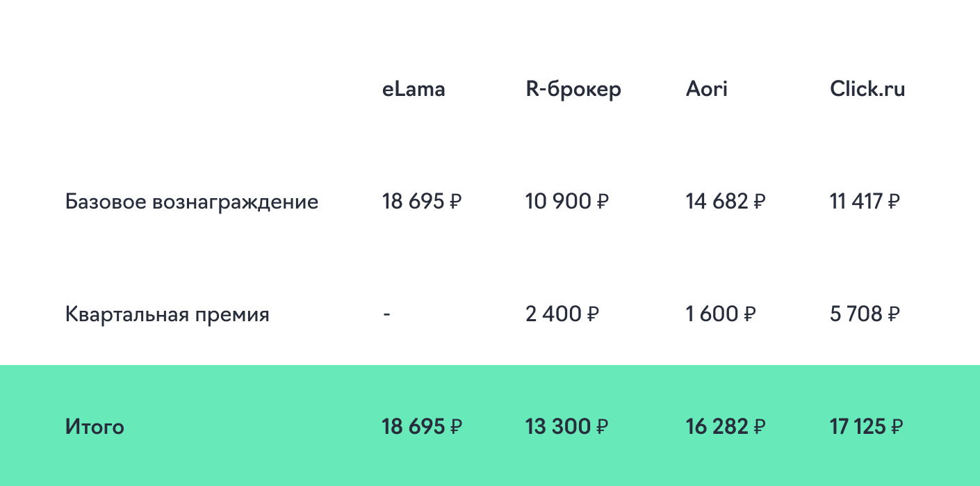Viewport: 980px width, 486px height.
Task: Select the Квартальная премия row label
Action: (167, 315)
